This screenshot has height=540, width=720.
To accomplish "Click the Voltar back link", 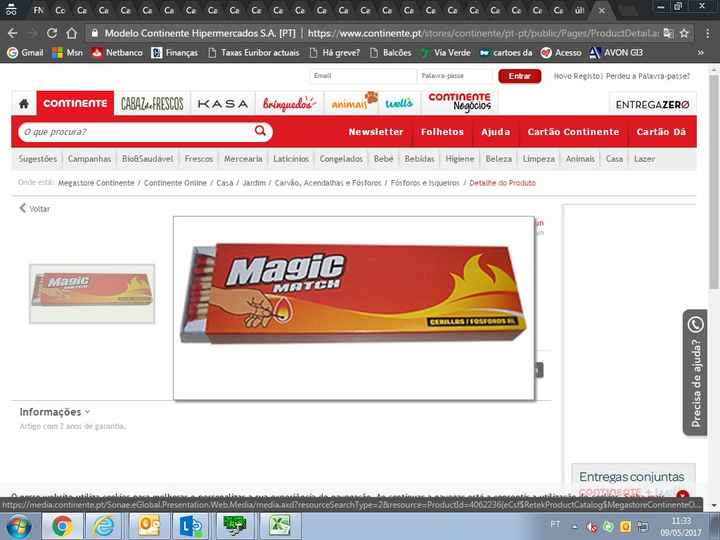I will click(x=35, y=208).
